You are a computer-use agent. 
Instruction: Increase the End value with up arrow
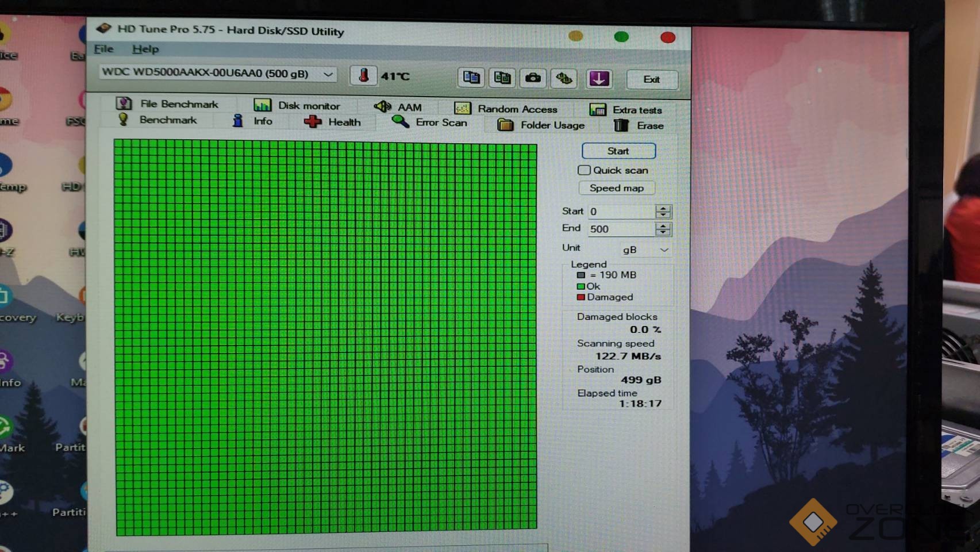[663, 225]
